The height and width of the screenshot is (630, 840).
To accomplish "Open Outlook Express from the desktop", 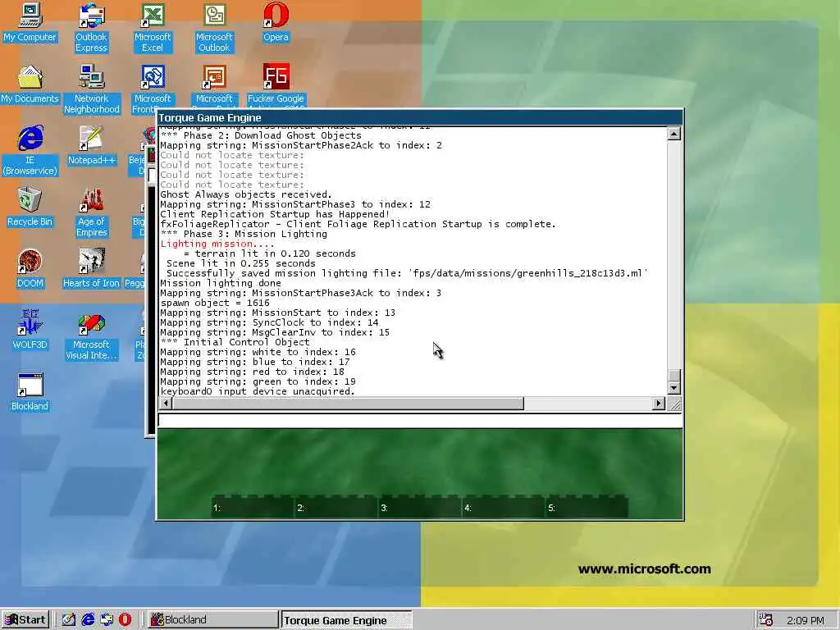I will (91, 27).
